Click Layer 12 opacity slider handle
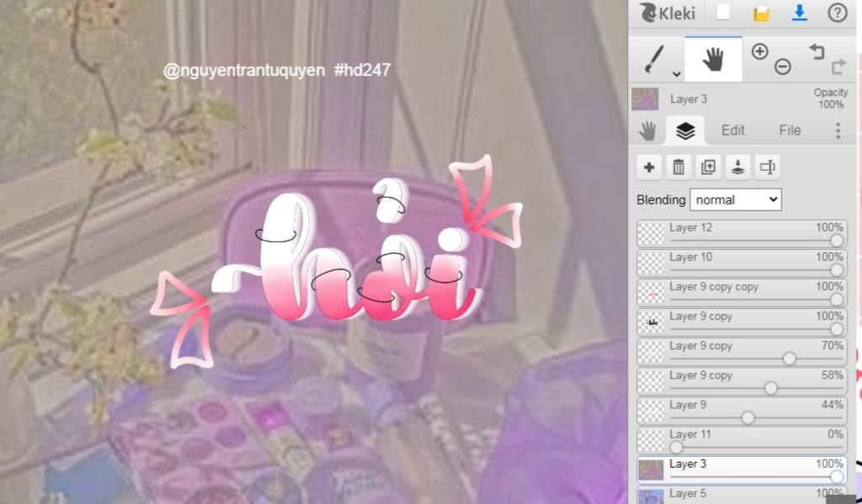This screenshot has width=862, height=504. point(837,240)
